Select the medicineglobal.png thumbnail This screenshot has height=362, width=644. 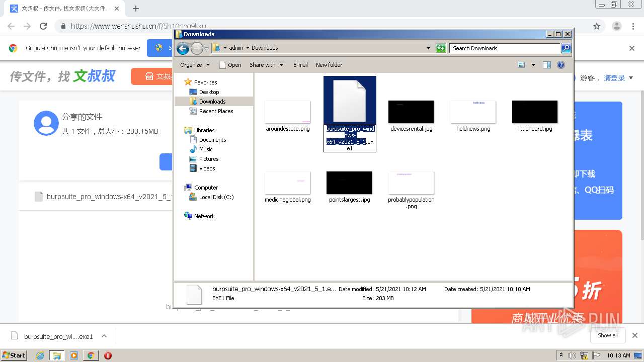tap(288, 183)
